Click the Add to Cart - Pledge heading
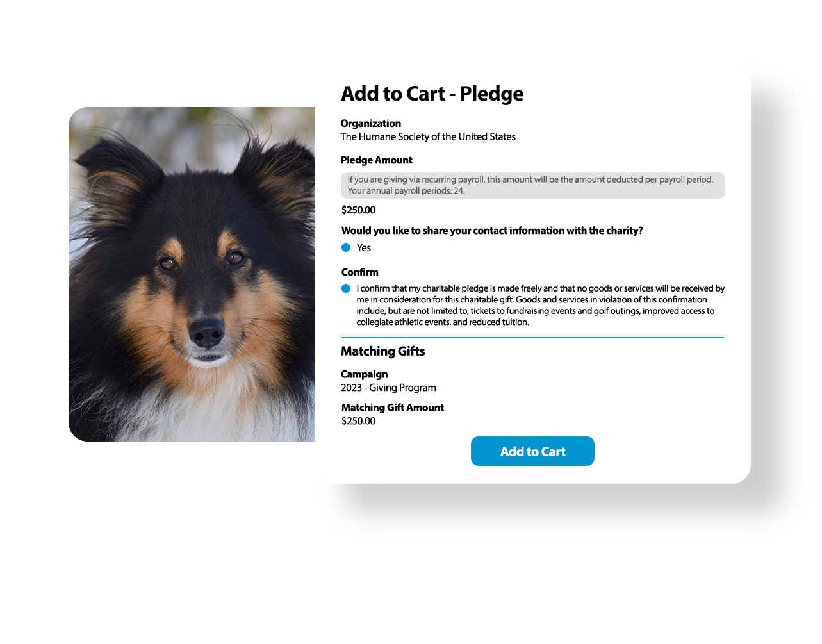 tap(432, 94)
